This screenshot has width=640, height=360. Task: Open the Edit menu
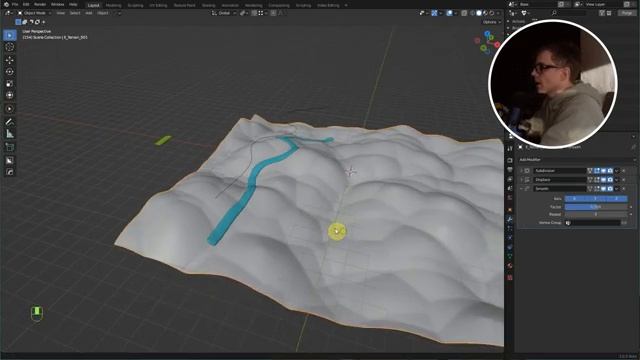click(26, 4)
